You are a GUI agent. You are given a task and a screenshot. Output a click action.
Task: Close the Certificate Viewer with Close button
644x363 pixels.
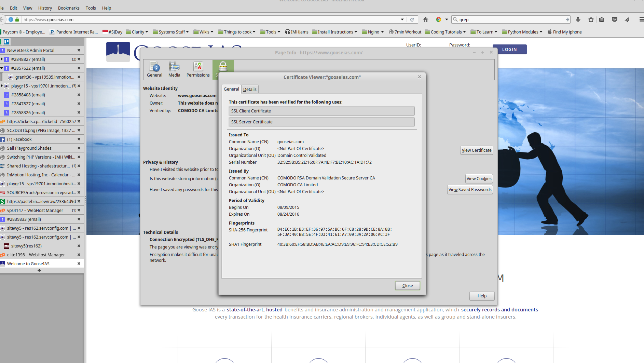pyautogui.click(x=407, y=285)
